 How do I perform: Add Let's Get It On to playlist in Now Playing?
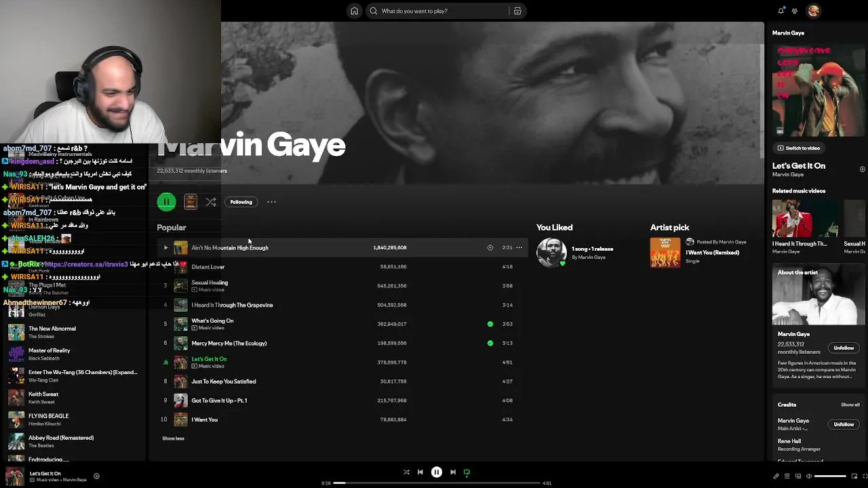pos(863,169)
